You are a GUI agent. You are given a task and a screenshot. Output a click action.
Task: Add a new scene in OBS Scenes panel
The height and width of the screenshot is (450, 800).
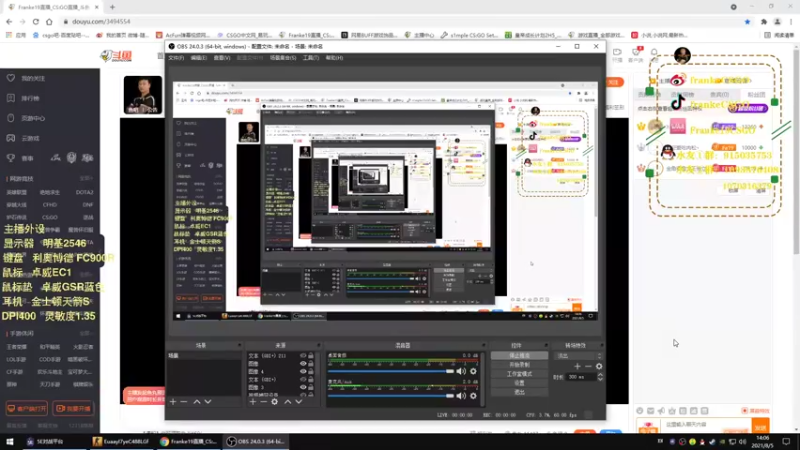pyautogui.click(x=173, y=402)
